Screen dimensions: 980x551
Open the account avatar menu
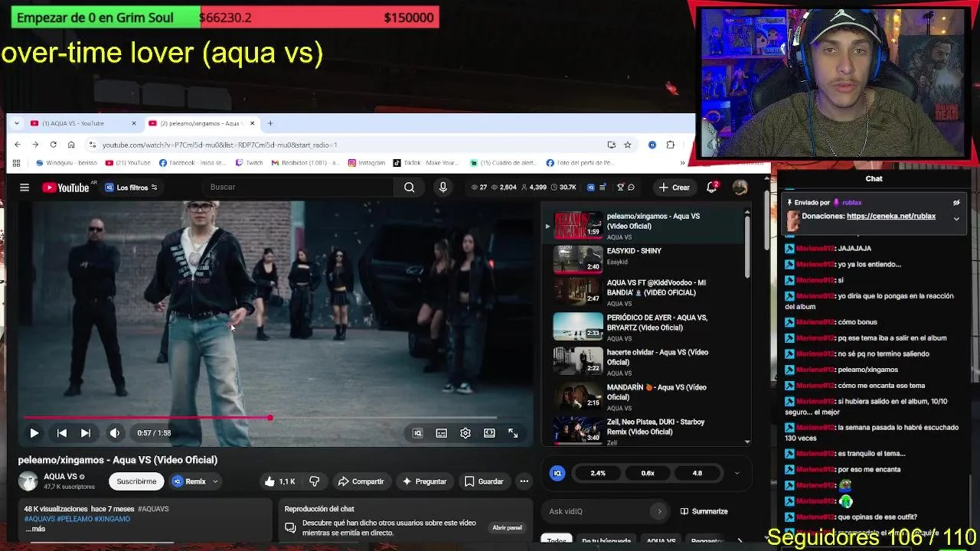tap(740, 187)
